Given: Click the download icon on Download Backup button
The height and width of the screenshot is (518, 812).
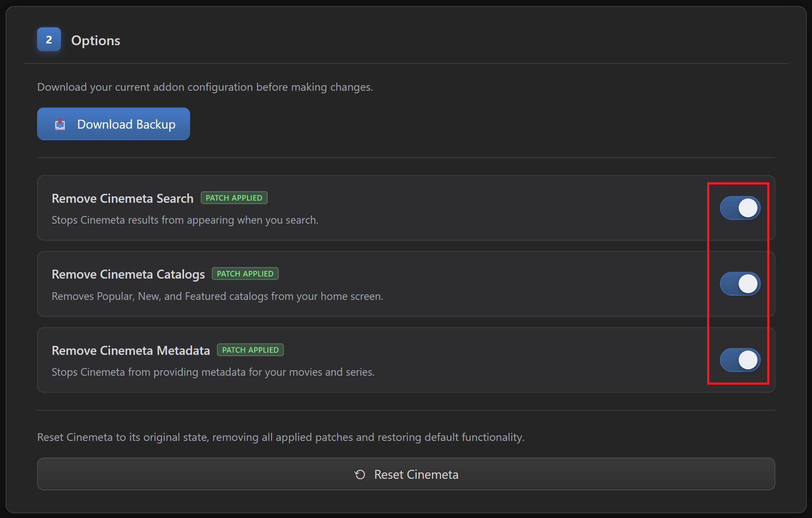Looking at the screenshot, I should (x=59, y=124).
